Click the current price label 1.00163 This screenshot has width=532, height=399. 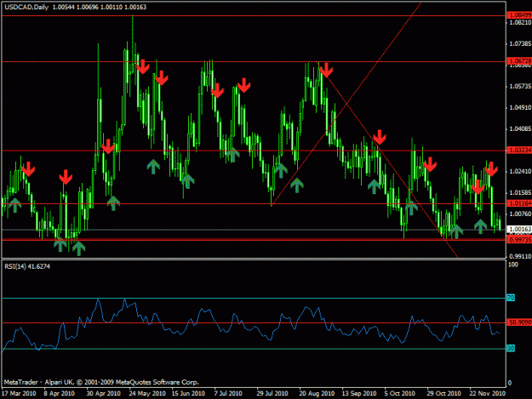519,230
